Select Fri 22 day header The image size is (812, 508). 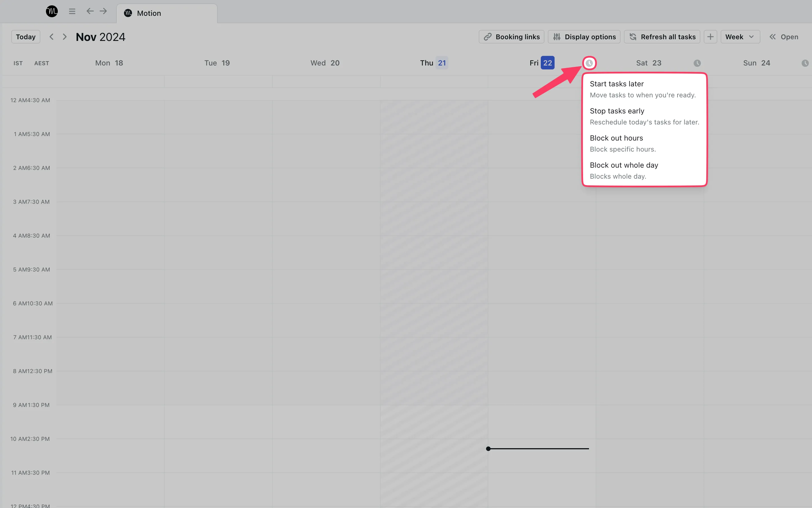[542, 63]
